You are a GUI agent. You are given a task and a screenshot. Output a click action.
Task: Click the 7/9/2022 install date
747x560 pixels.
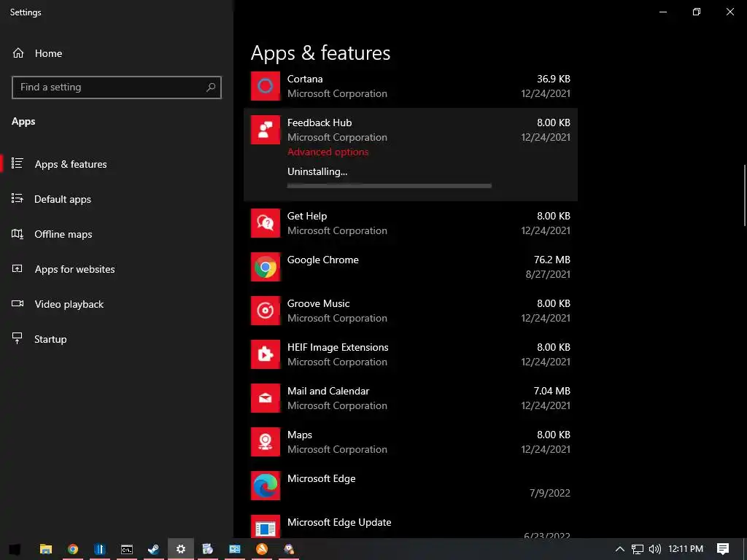(550, 494)
